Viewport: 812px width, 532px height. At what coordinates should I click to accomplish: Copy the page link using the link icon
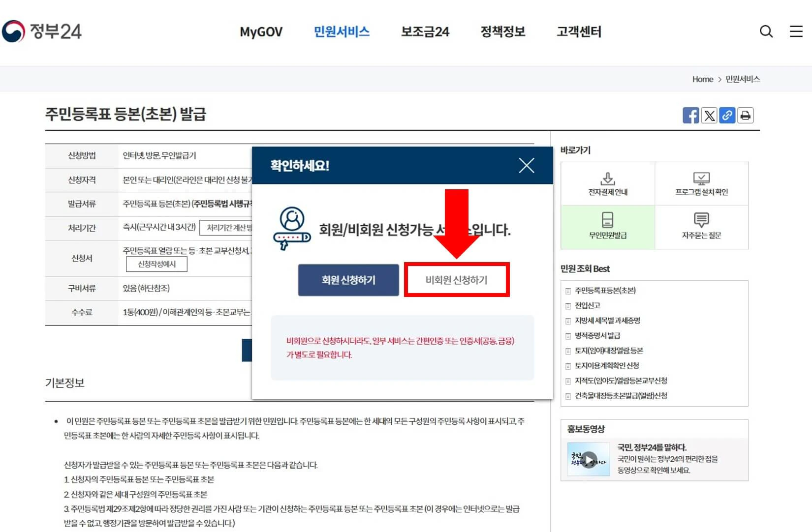(x=727, y=115)
